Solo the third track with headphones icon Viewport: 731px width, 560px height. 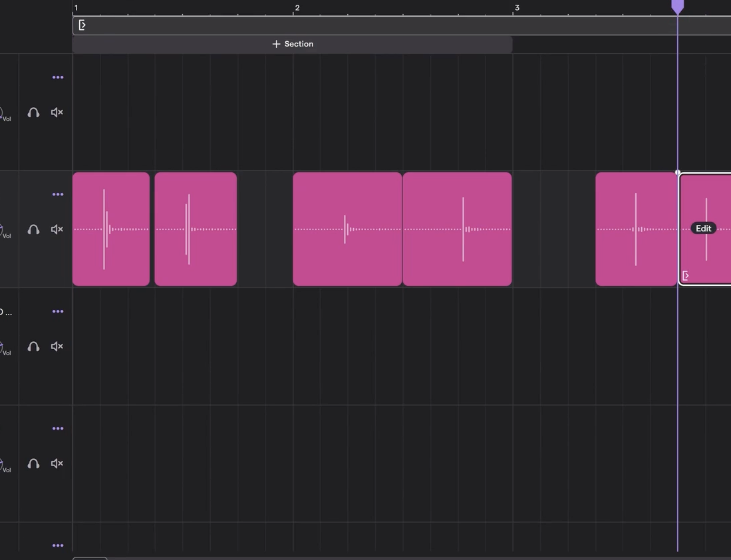point(33,347)
